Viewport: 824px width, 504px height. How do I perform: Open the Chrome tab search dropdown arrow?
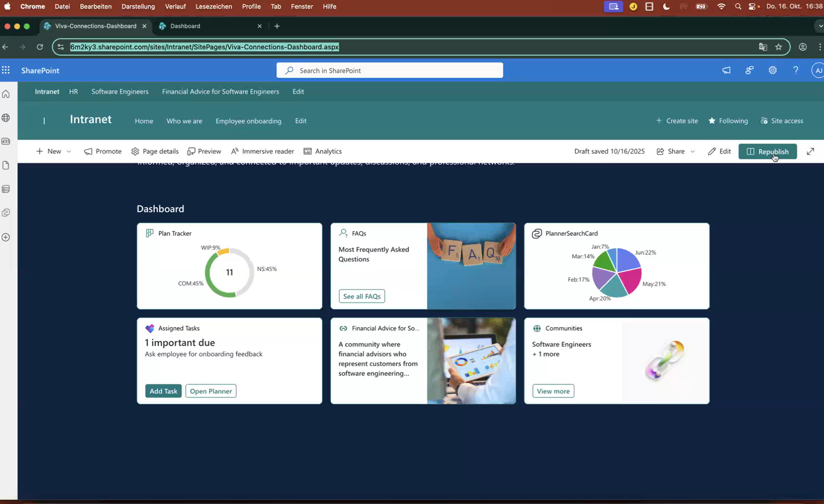(x=820, y=26)
